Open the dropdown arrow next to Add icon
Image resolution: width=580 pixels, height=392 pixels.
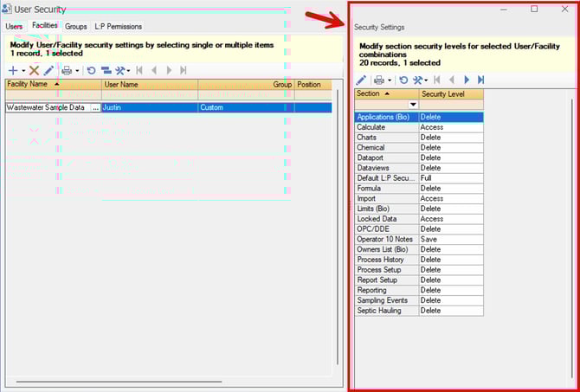pyautogui.click(x=23, y=71)
